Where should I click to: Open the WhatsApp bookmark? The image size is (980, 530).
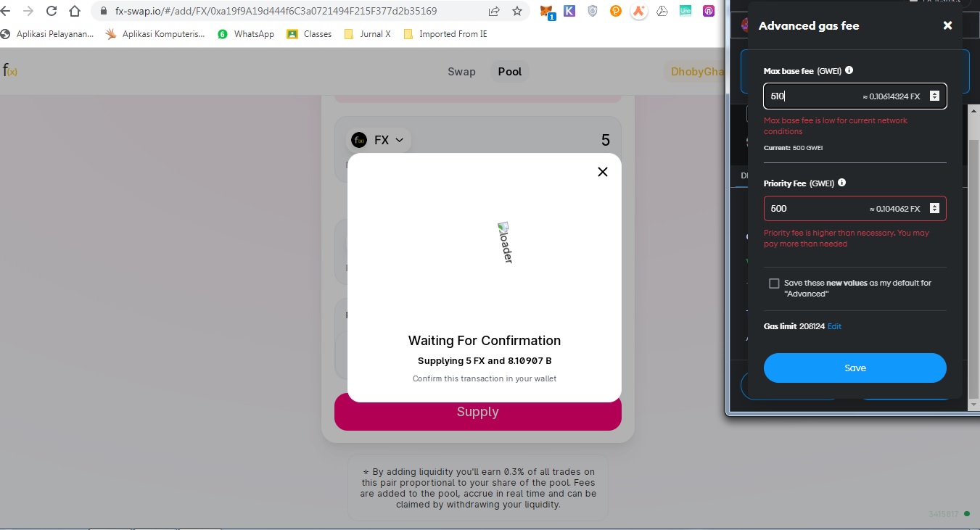click(x=247, y=34)
